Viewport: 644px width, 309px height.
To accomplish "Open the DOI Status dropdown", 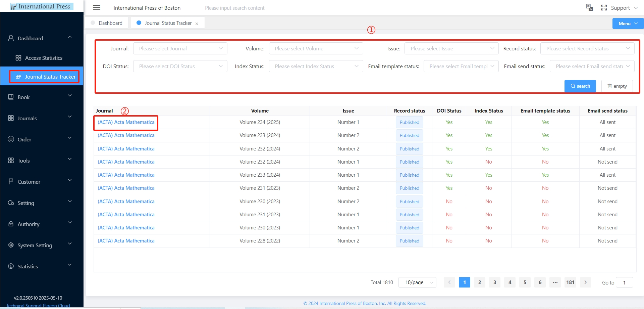I will click(180, 66).
